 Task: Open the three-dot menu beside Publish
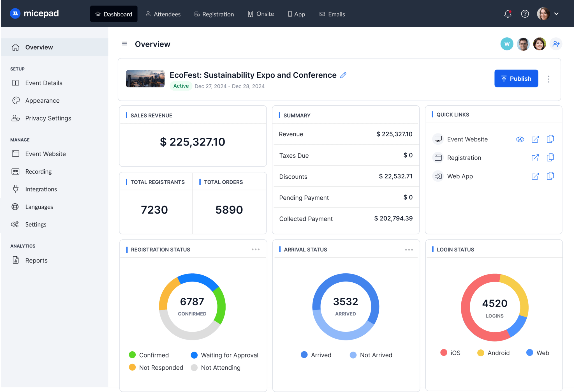pyautogui.click(x=548, y=79)
